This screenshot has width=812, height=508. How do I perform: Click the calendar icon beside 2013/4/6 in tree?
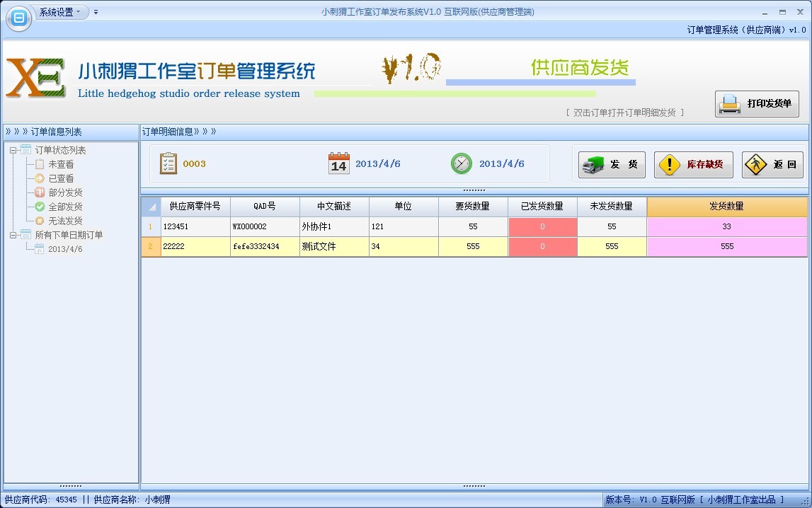(40, 249)
